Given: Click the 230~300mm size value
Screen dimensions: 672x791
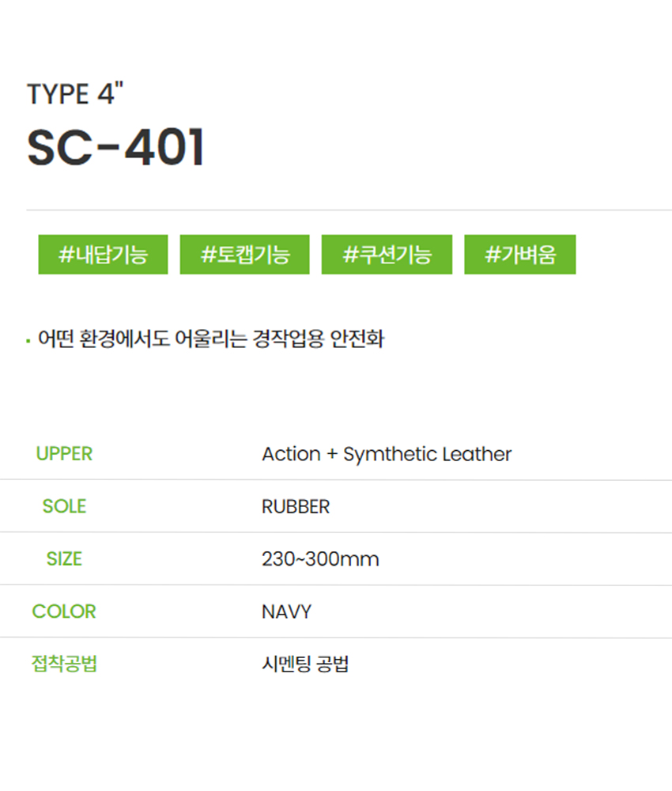Looking at the screenshot, I should click(320, 559).
